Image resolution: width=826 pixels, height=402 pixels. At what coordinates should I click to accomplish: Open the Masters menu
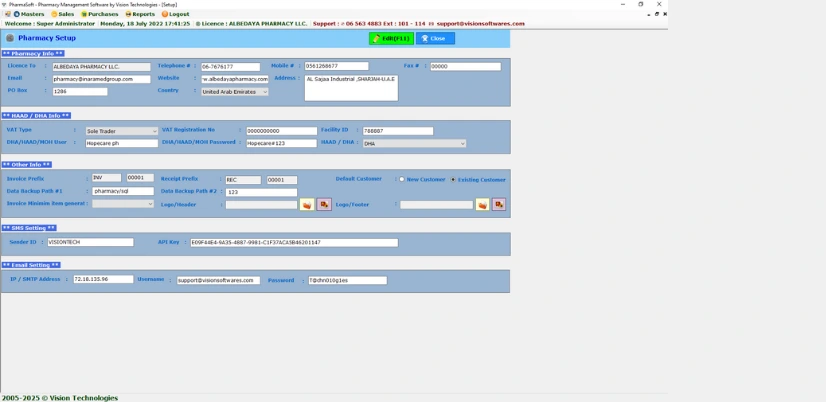click(x=28, y=14)
